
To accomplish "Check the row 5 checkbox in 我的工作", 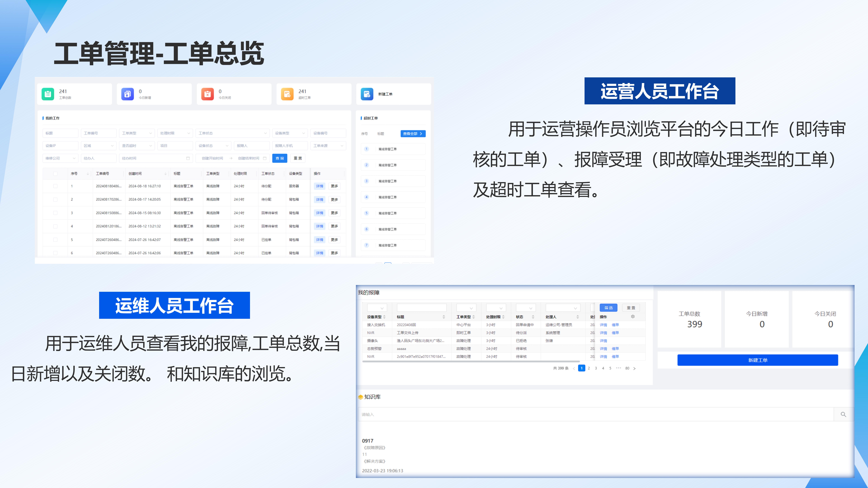I will tap(55, 240).
